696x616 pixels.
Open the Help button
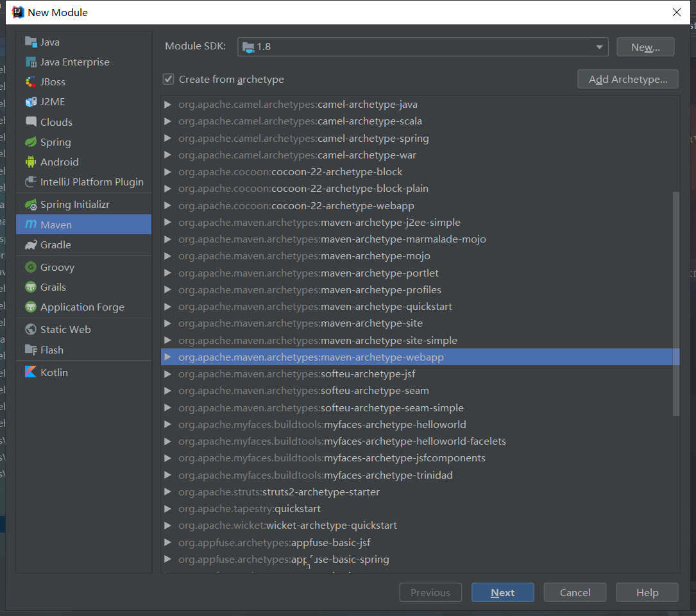647,592
